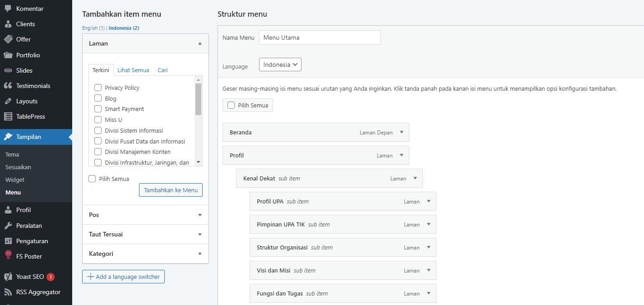Click the Nama Menu text field
The image size is (644, 305).
[x=320, y=37]
